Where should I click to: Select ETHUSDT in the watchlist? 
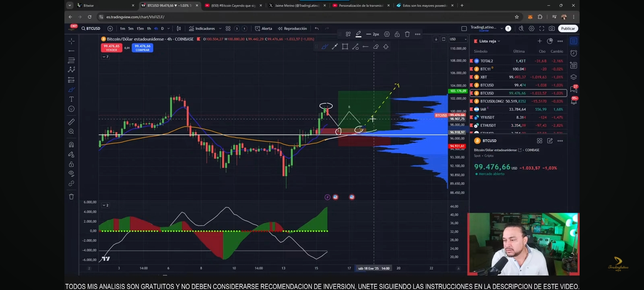point(518,125)
